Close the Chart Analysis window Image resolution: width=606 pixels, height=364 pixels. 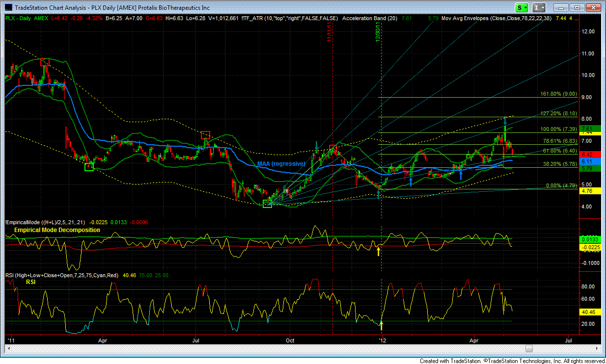(594, 7)
